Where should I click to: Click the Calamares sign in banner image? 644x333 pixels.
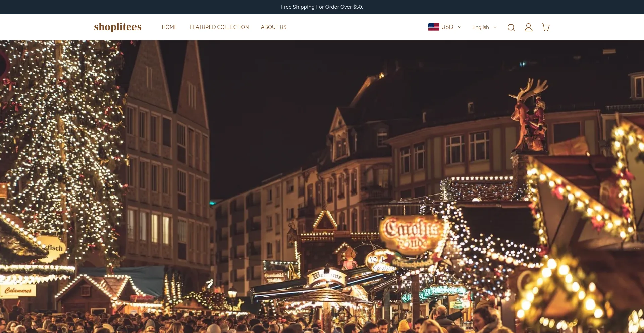coord(18,290)
